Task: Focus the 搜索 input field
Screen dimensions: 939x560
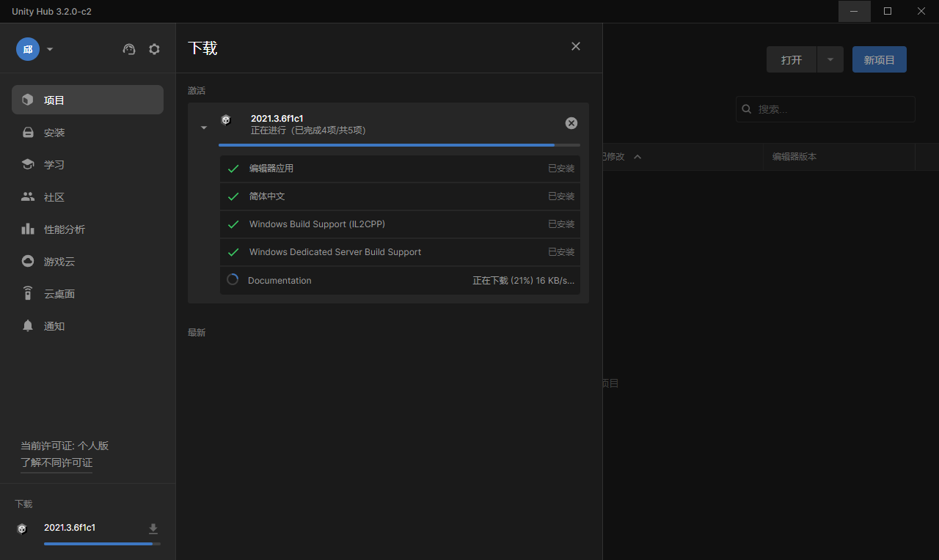Action: pyautogui.click(x=825, y=109)
